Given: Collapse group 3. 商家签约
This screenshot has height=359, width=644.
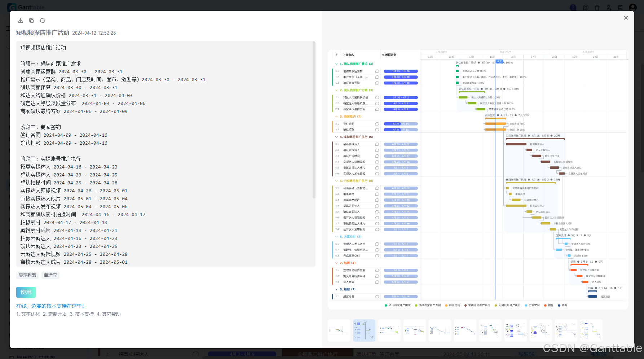Looking at the screenshot, I should tap(336, 117).
